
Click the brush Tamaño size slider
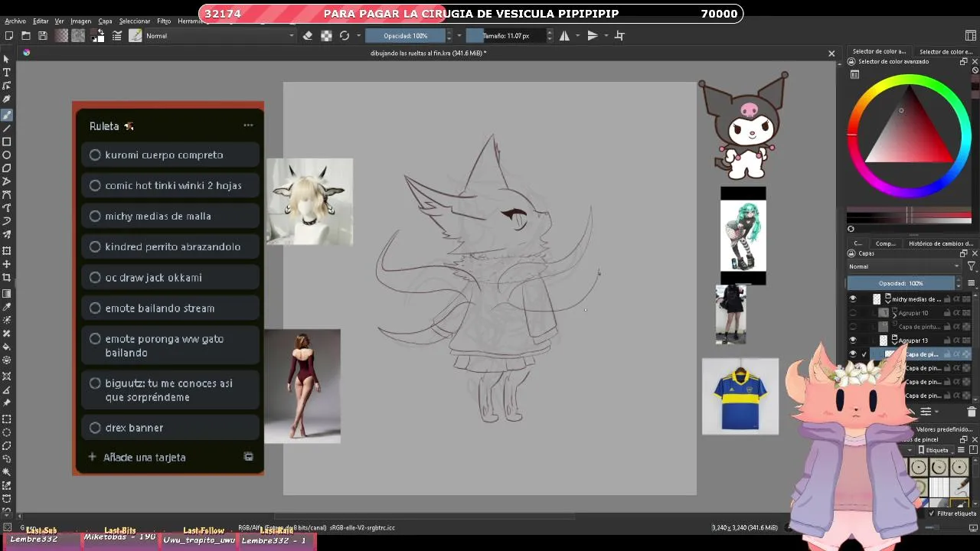click(x=506, y=35)
